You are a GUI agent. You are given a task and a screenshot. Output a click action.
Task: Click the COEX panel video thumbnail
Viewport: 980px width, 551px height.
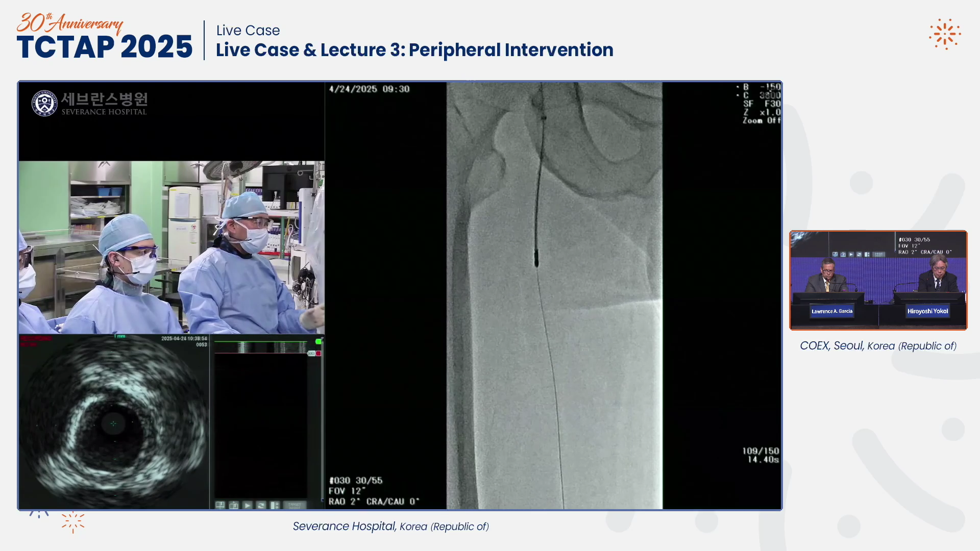(878, 280)
